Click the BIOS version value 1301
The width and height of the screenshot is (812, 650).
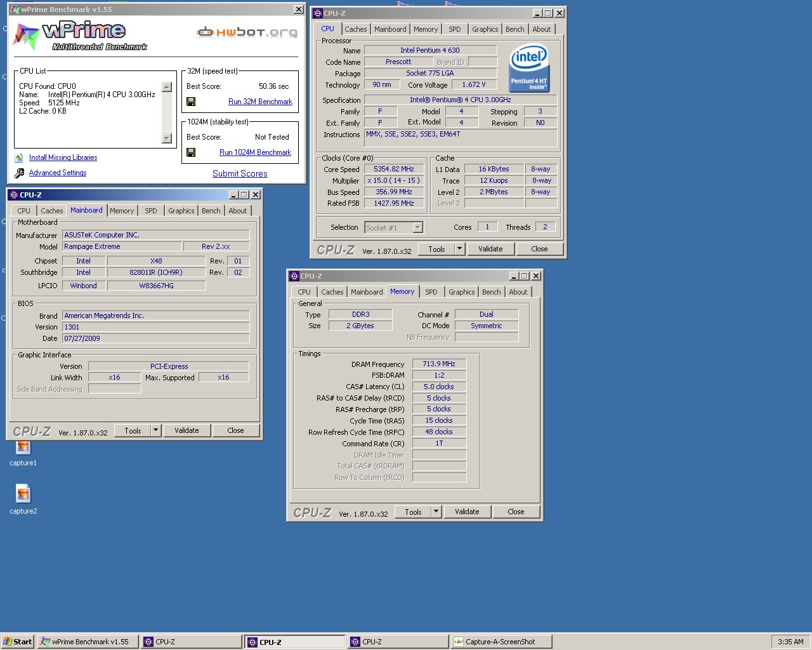click(156, 328)
